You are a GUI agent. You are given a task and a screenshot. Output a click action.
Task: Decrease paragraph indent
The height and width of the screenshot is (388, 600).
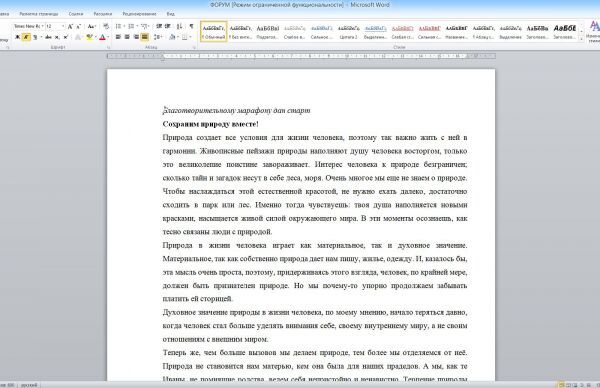[x=159, y=26]
